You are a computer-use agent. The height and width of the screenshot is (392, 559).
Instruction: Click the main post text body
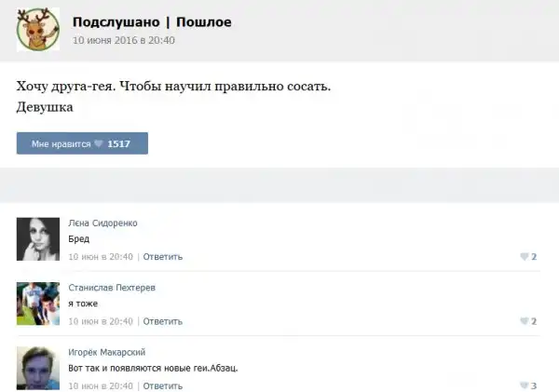pos(173,87)
